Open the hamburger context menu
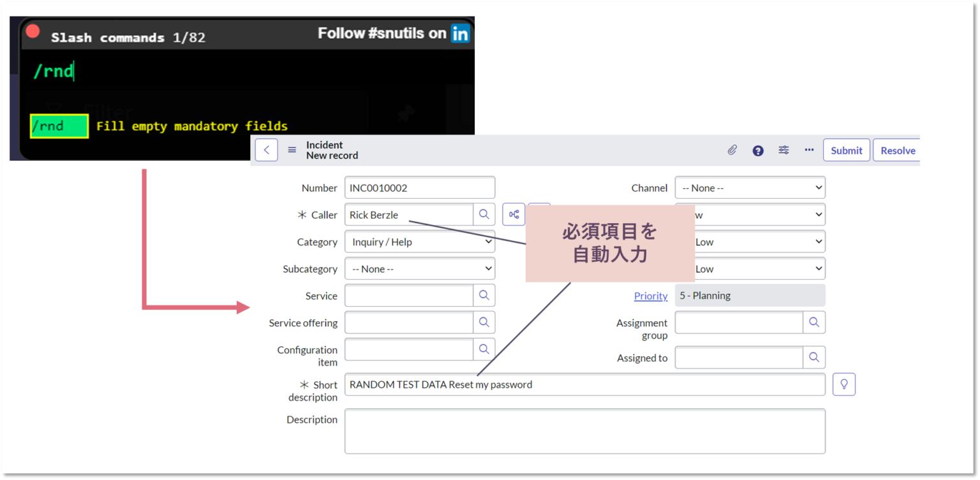This screenshot has width=980, height=480. (292, 150)
